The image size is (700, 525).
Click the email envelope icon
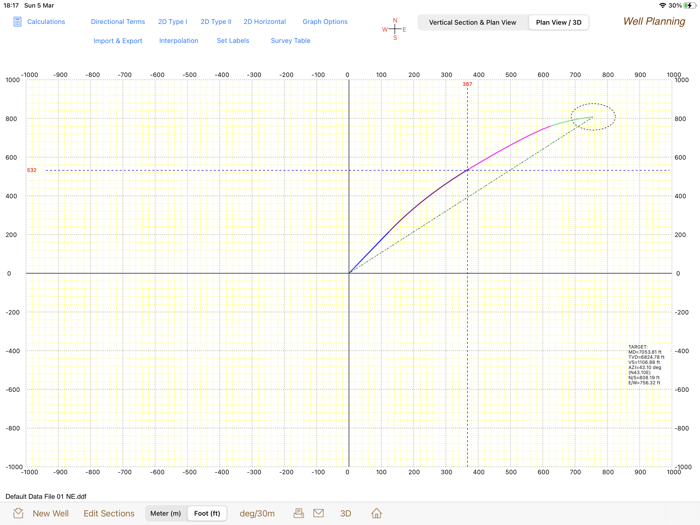(x=318, y=513)
